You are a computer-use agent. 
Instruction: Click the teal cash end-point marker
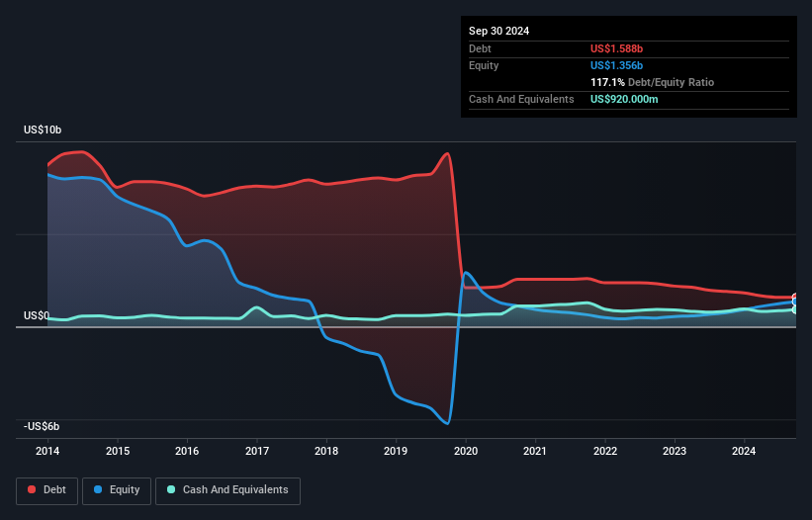795,310
